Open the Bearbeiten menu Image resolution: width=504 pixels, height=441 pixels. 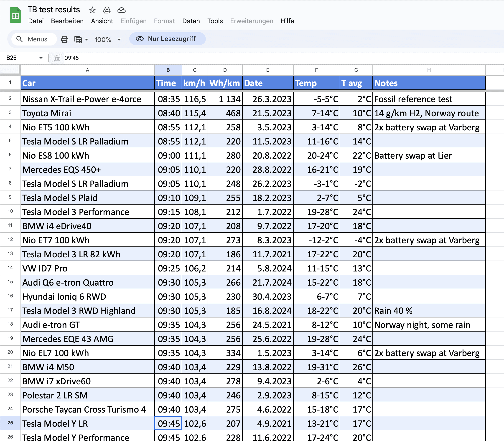pos(67,21)
